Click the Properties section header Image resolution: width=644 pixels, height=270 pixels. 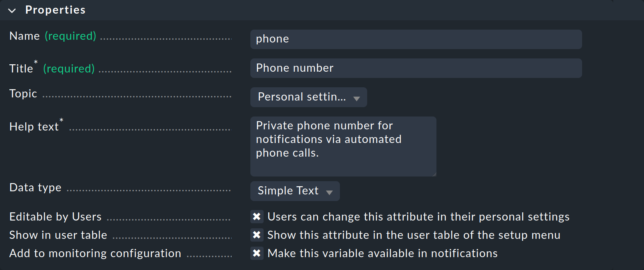tap(55, 10)
